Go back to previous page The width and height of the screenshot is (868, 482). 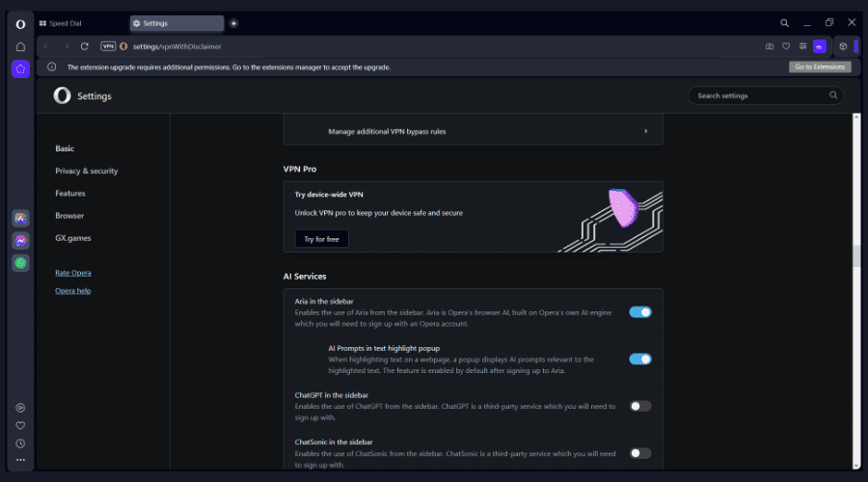click(x=46, y=46)
